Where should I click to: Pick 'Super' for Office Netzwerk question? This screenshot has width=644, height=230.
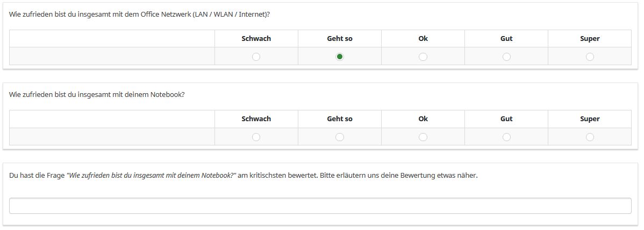590,57
